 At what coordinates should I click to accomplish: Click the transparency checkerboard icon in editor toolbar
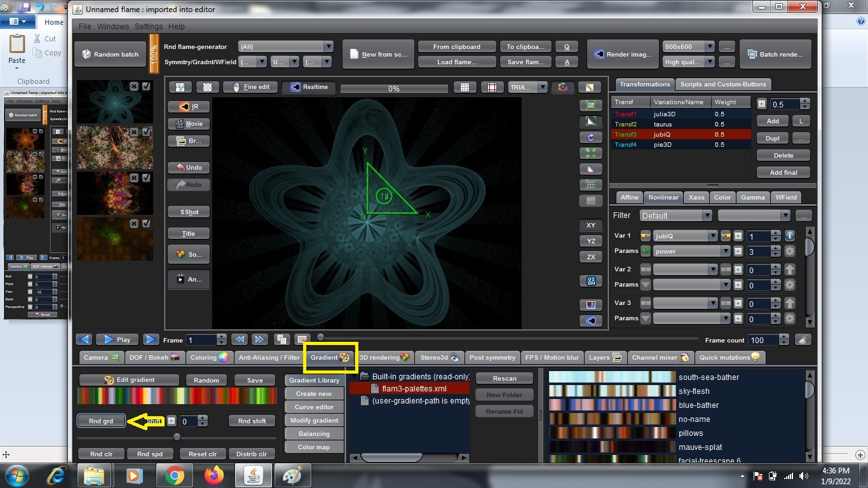point(208,87)
